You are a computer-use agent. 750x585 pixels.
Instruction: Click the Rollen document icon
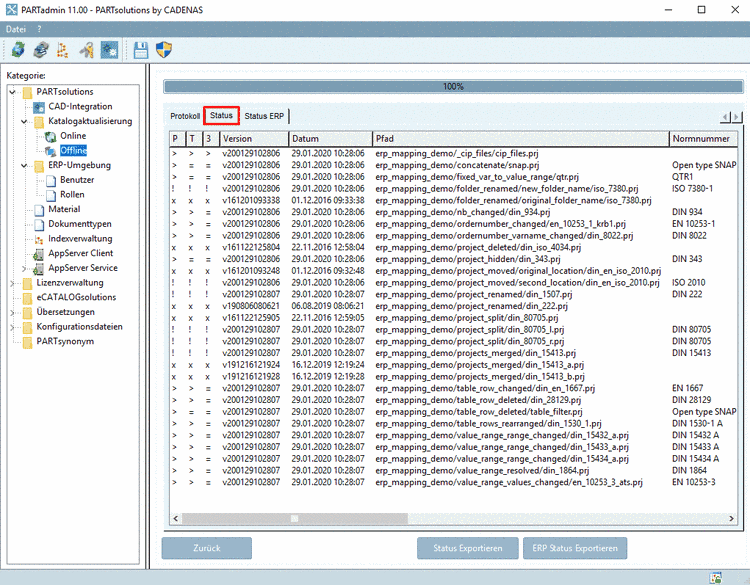51,195
